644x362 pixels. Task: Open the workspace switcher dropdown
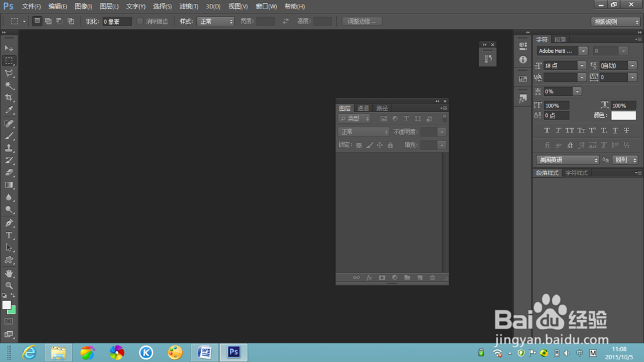click(x=616, y=22)
